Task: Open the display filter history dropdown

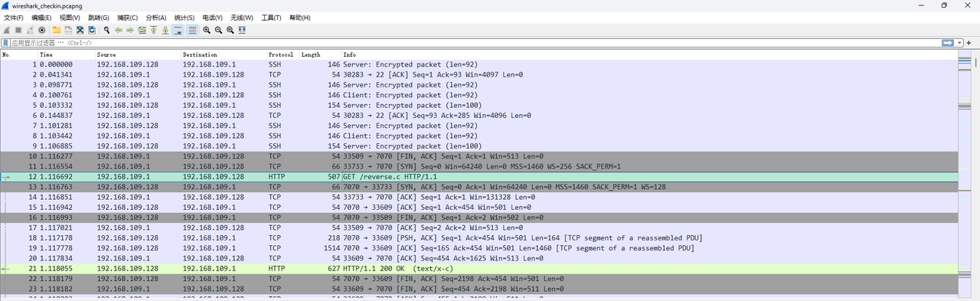Action: click(x=959, y=42)
